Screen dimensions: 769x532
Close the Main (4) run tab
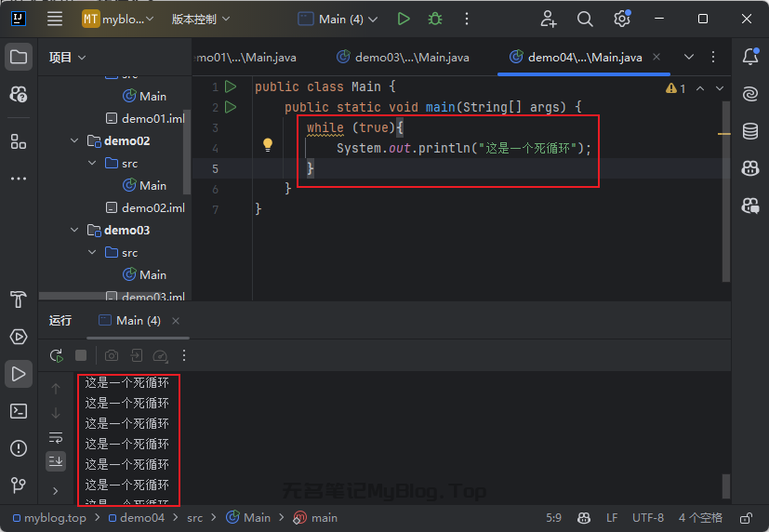pyautogui.click(x=176, y=321)
